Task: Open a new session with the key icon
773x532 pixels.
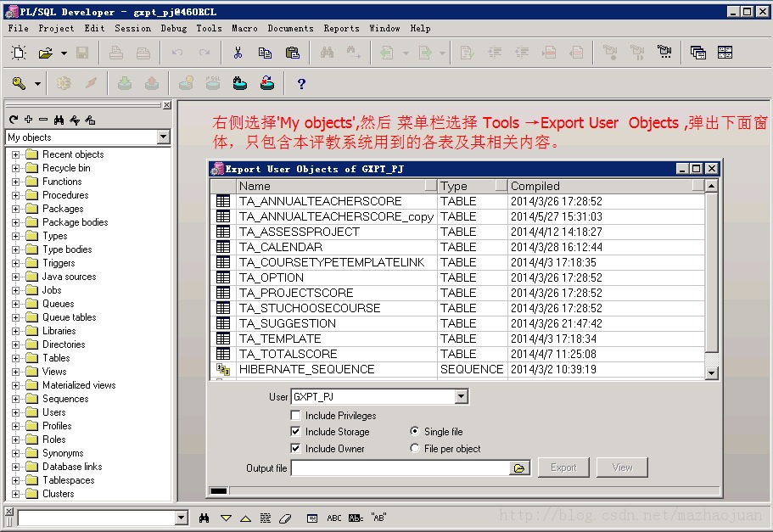Action: click(19, 83)
